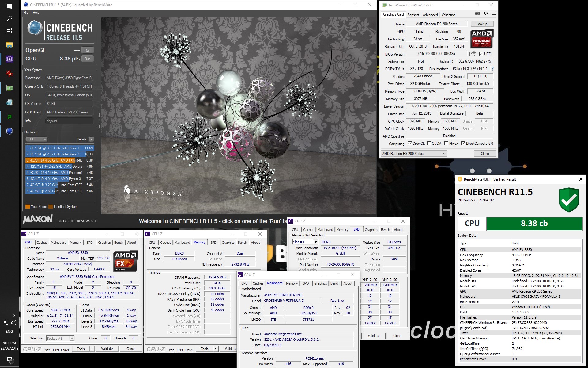The width and height of the screenshot is (588, 368).
Task: Toggle the CUDA checkbox
Action: tap(429, 144)
